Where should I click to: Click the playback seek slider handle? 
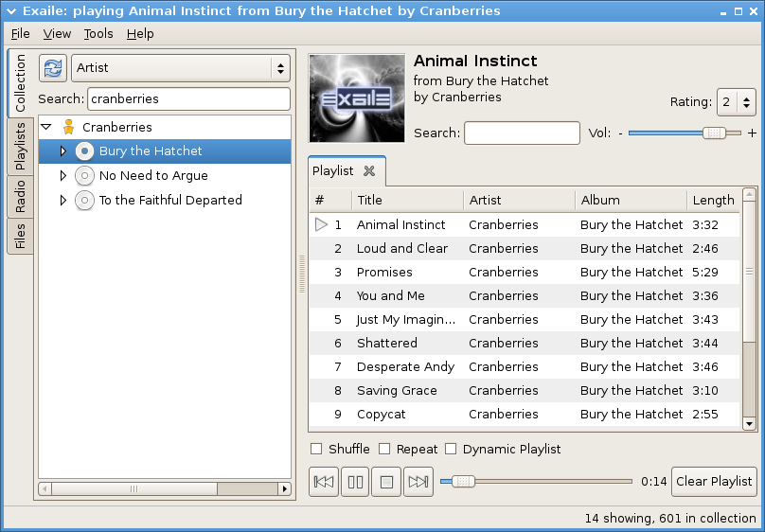click(x=463, y=482)
